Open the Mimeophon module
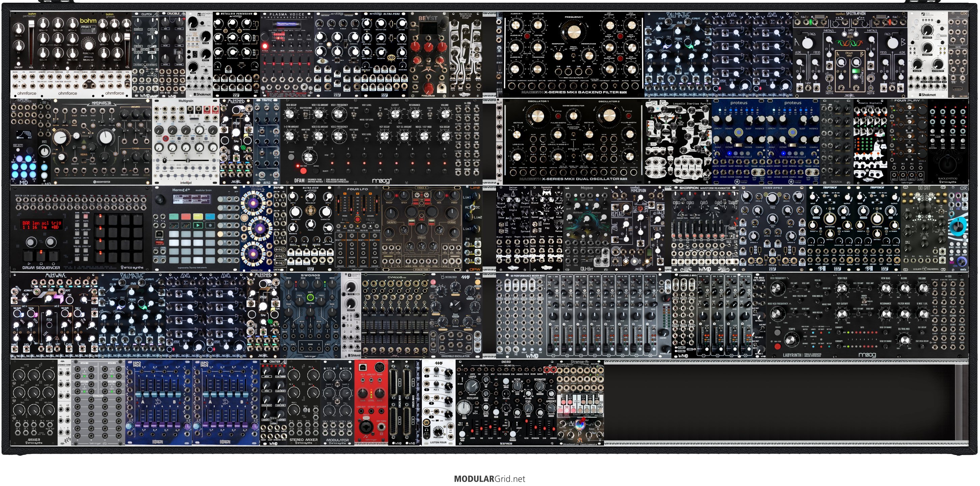The height and width of the screenshot is (486, 980). click(x=638, y=229)
